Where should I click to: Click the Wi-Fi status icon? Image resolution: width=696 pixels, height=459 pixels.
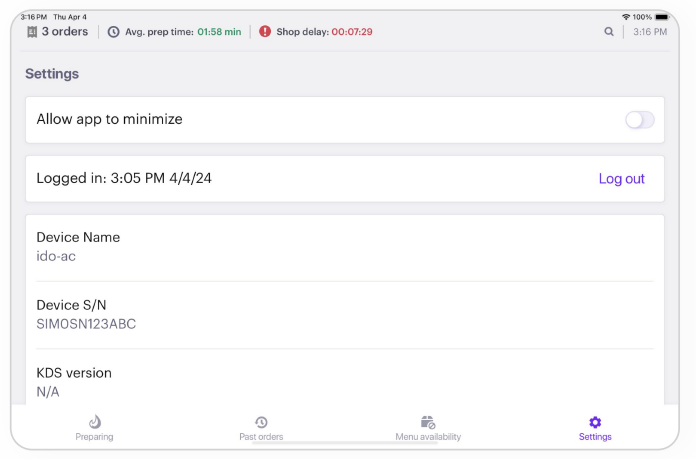pyautogui.click(x=626, y=17)
